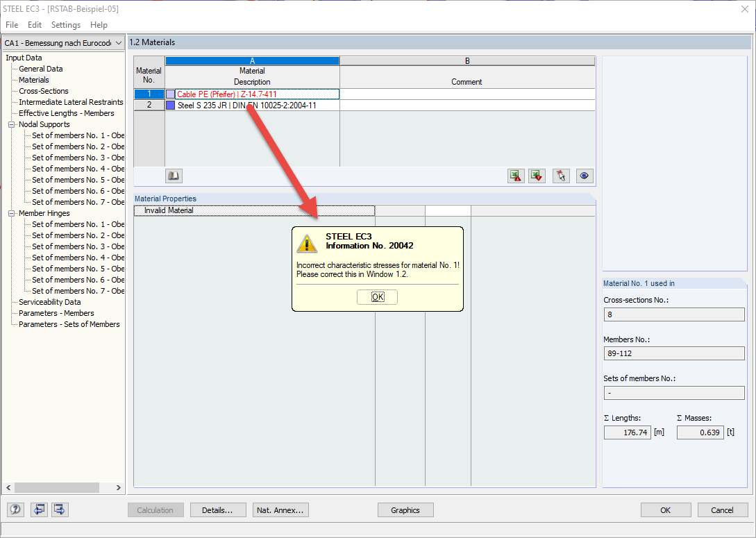Select Nodal Supports Set of members No. 7
756x538 pixels.
point(78,202)
